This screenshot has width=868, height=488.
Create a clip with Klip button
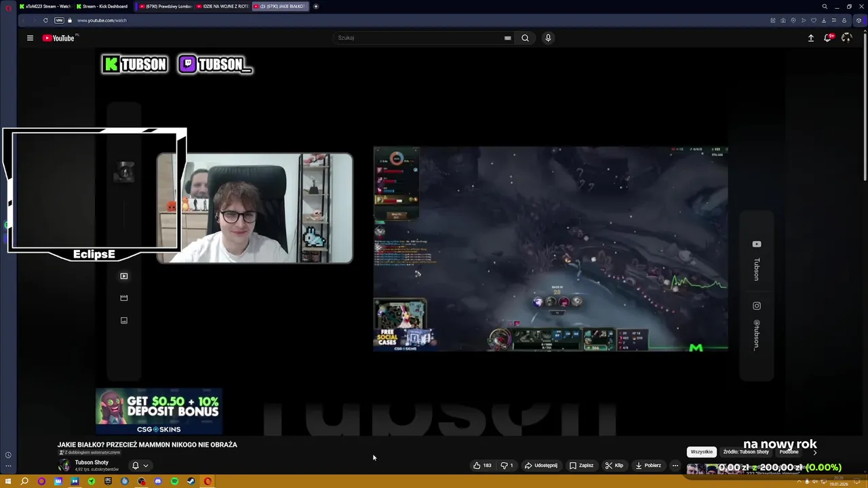click(x=614, y=466)
